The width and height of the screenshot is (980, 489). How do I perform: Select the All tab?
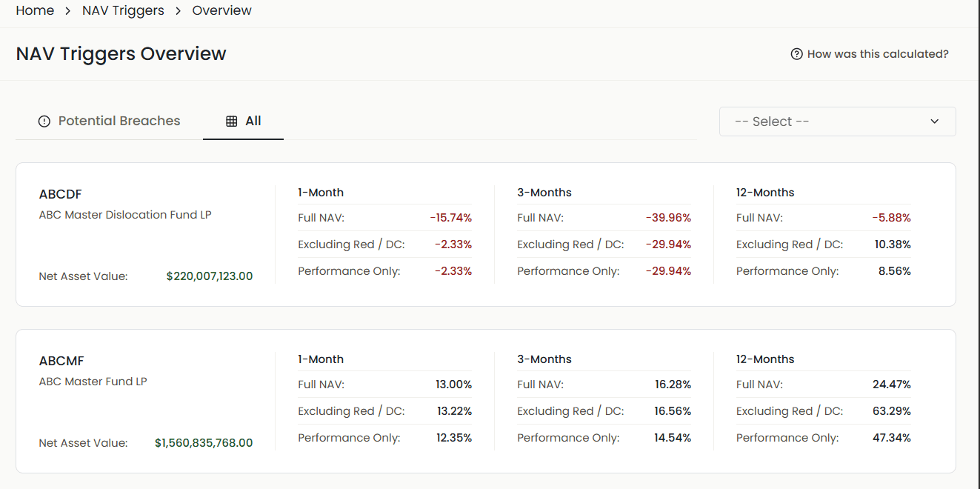coord(244,121)
